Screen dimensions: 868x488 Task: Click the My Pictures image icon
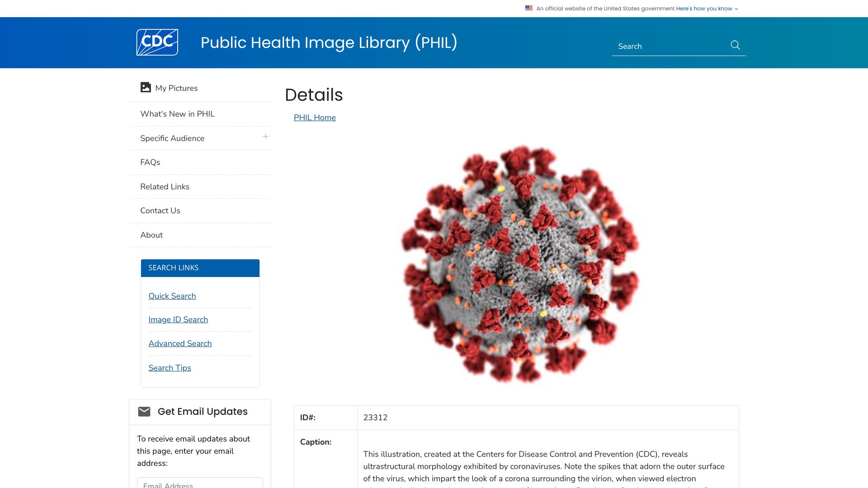[x=146, y=87]
